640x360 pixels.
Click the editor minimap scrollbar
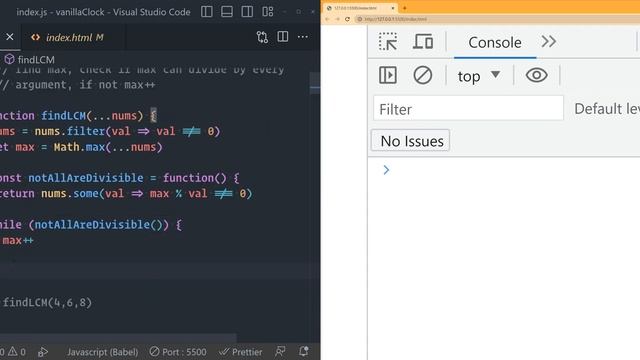[x=315, y=84]
